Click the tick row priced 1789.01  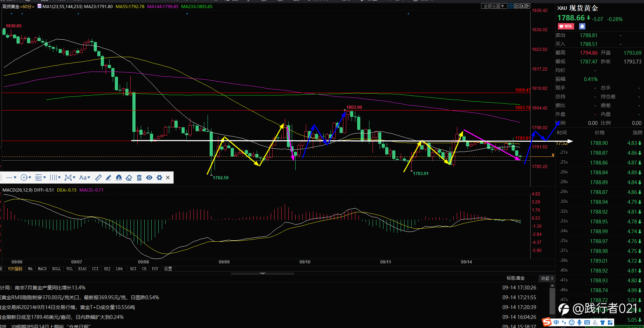[600, 261]
